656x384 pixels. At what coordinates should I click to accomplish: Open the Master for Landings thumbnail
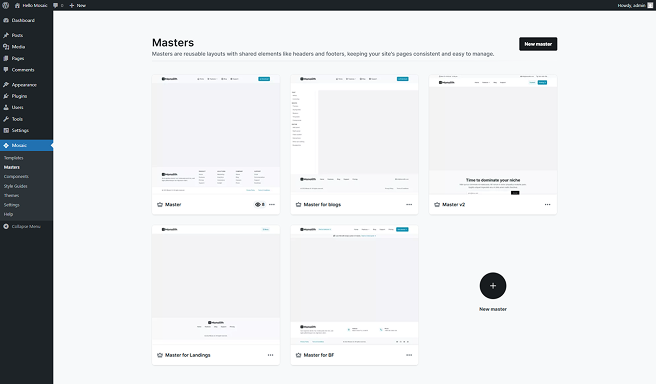click(x=216, y=285)
